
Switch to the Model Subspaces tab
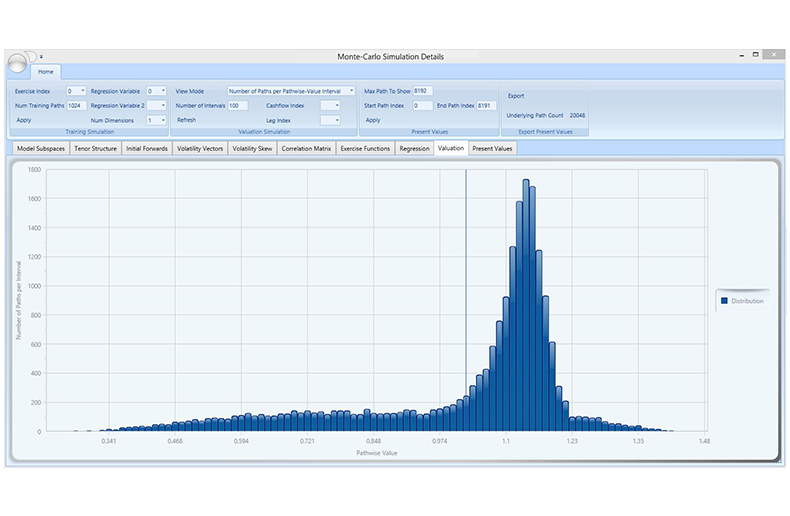41,149
